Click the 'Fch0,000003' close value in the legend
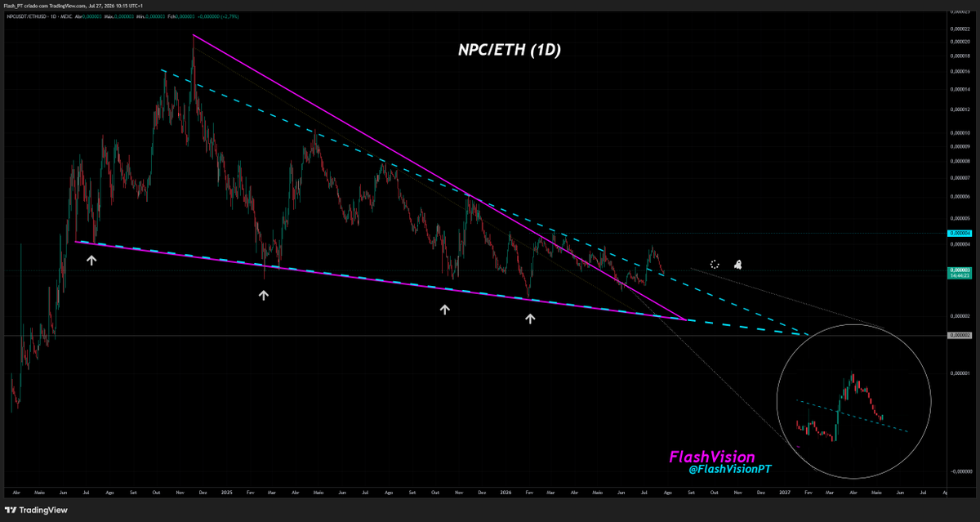 click(181, 16)
